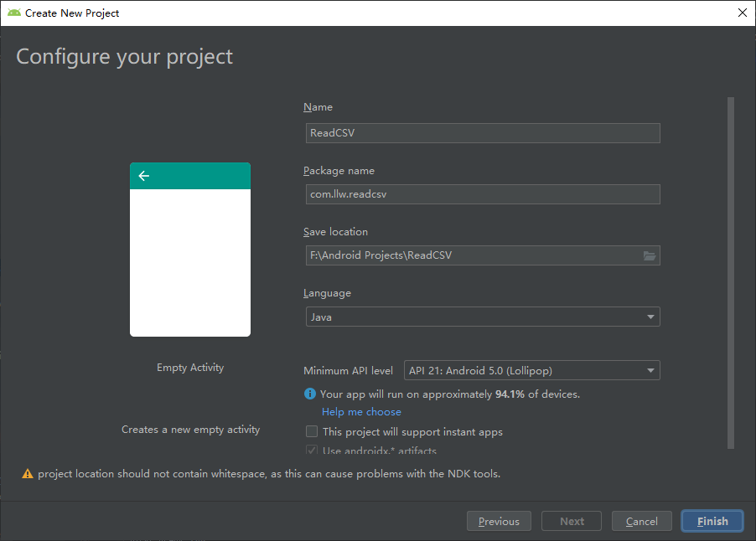Open the 'Help me choose' link

click(x=361, y=412)
